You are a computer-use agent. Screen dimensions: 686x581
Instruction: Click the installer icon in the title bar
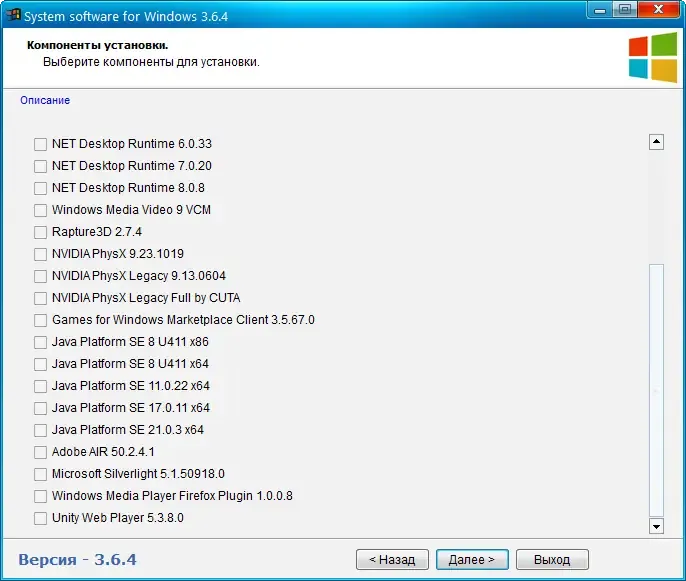tap(14, 14)
